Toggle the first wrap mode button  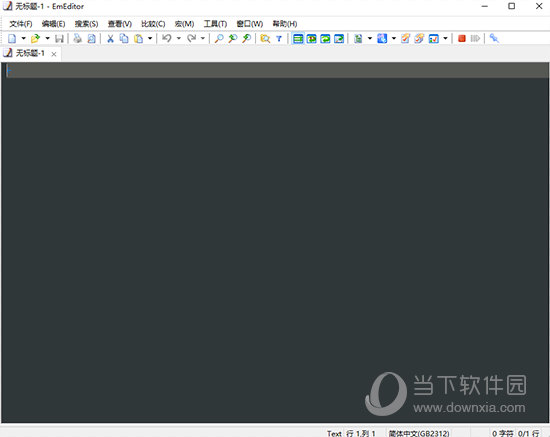click(298, 38)
